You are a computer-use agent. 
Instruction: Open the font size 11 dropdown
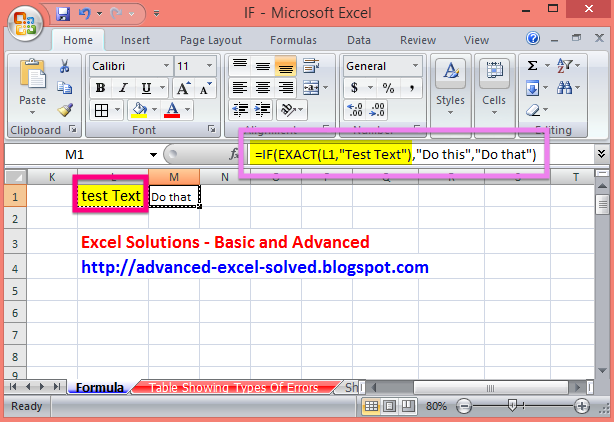(209, 66)
